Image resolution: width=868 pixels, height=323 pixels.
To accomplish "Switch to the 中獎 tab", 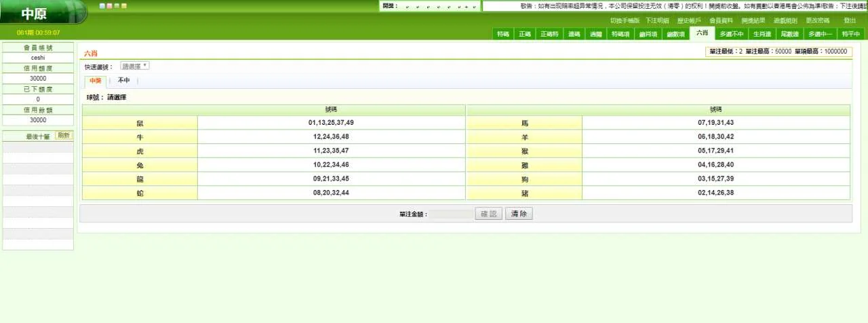I will coord(95,81).
